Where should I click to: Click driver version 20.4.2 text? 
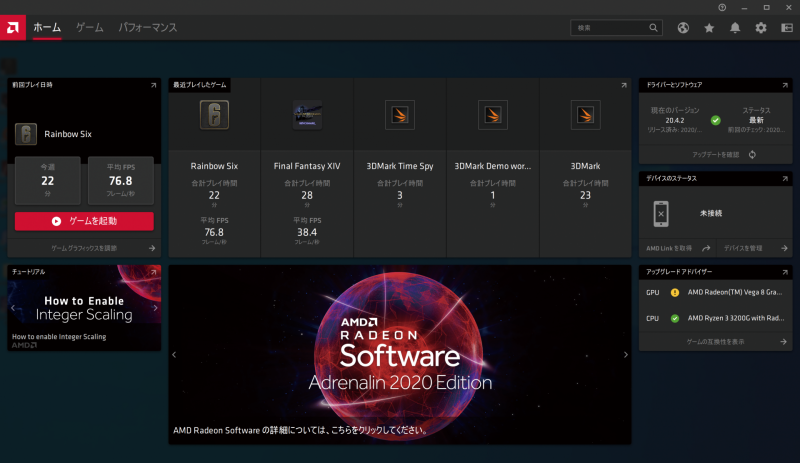(x=674, y=120)
